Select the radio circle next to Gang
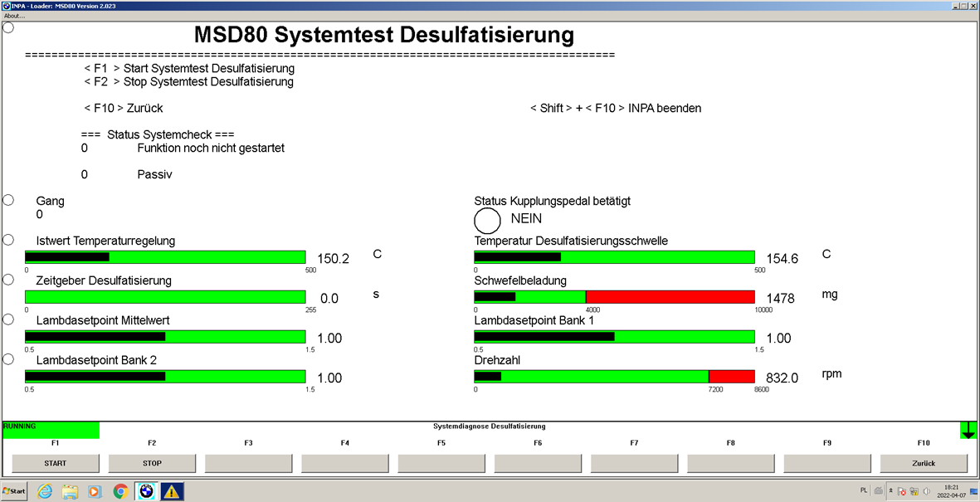Image resolution: width=980 pixels, height=502 pixels. [9, 200]
